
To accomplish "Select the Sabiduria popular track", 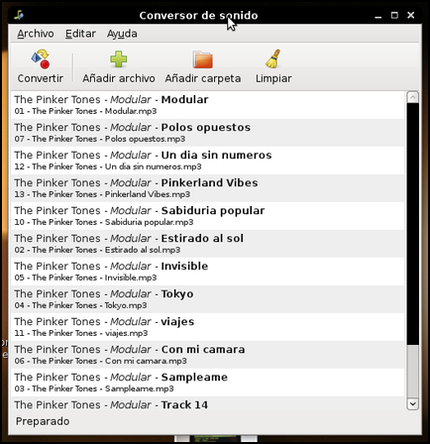I will click(x=207, y=216).
